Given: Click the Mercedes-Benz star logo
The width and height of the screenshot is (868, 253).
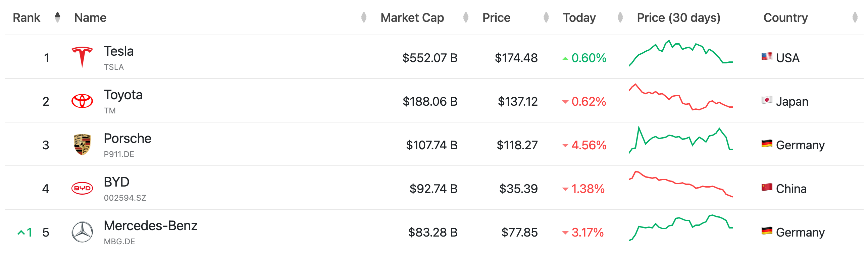Looking at the screenshot, I should coord(82,232).
